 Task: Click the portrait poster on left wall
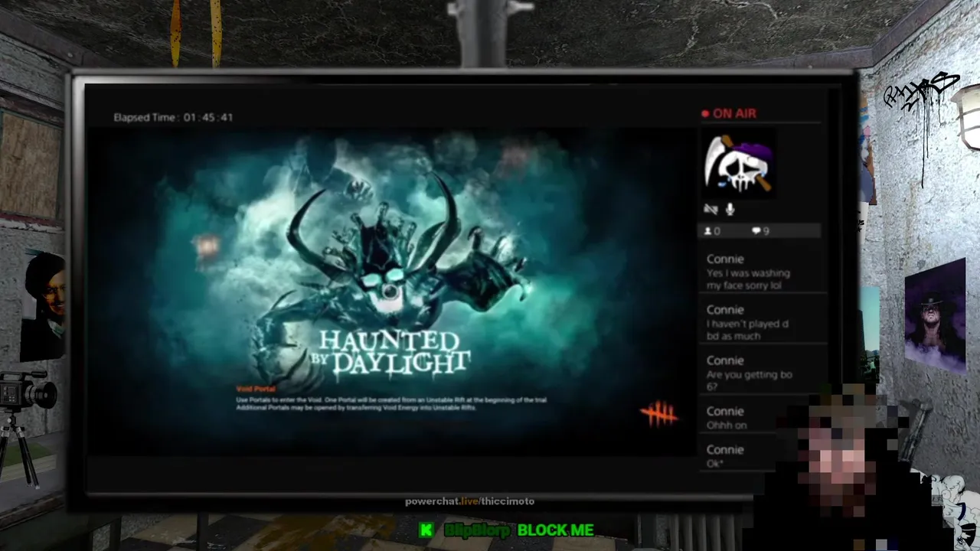pyautogui.click(x=44, y=306)
